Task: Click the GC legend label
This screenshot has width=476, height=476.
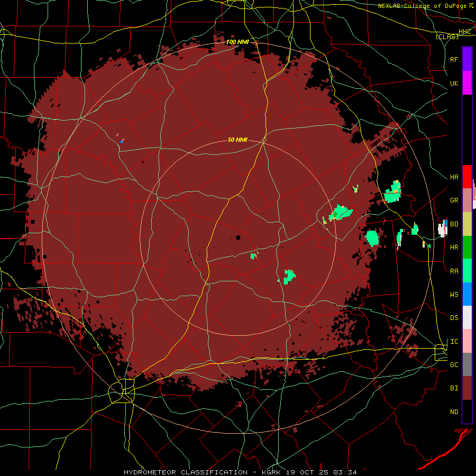Action: tap(454, 365)
